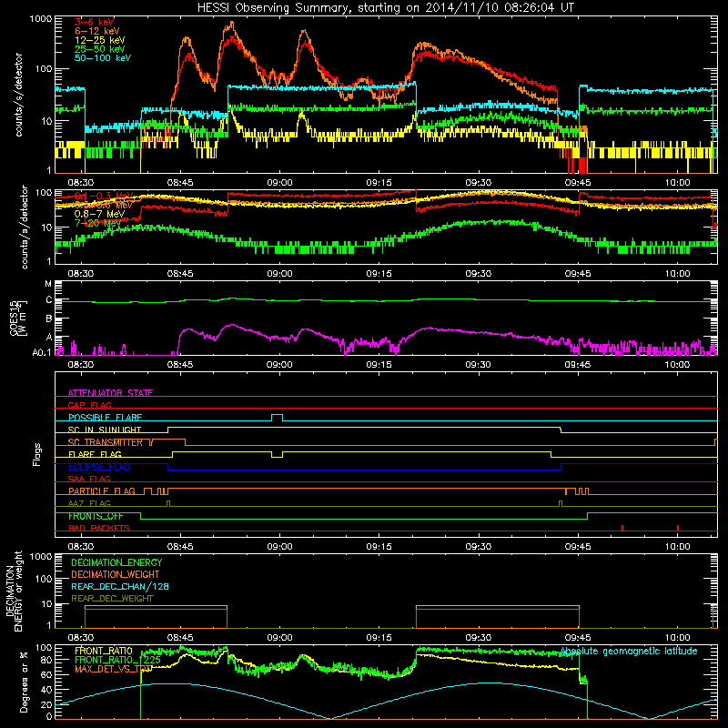This screenshot has height=728, width=728.
Task: Click the Degrees or % axis title
Action: pos(24,682)
